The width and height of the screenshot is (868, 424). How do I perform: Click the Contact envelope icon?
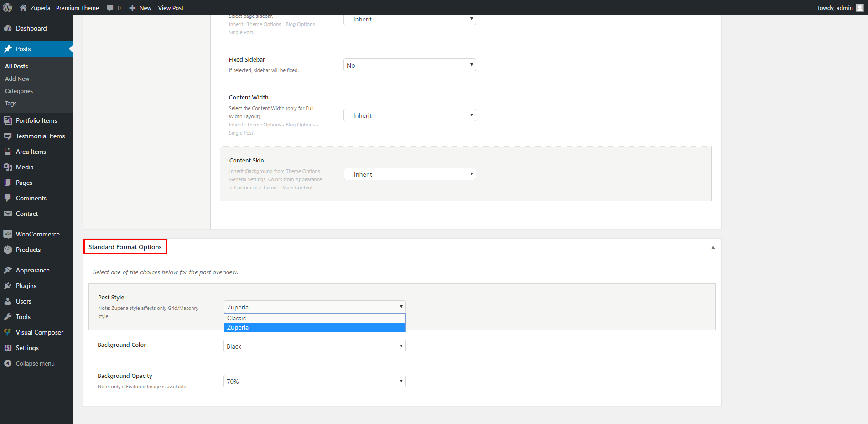tap(8, 214)
